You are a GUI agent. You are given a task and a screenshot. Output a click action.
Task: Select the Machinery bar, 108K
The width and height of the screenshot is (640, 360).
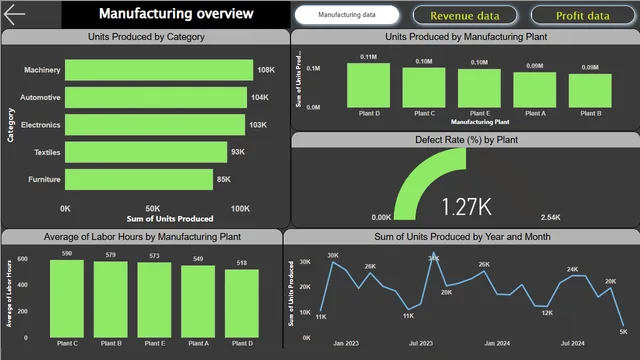pyautogui.click(x=159, y=70)
